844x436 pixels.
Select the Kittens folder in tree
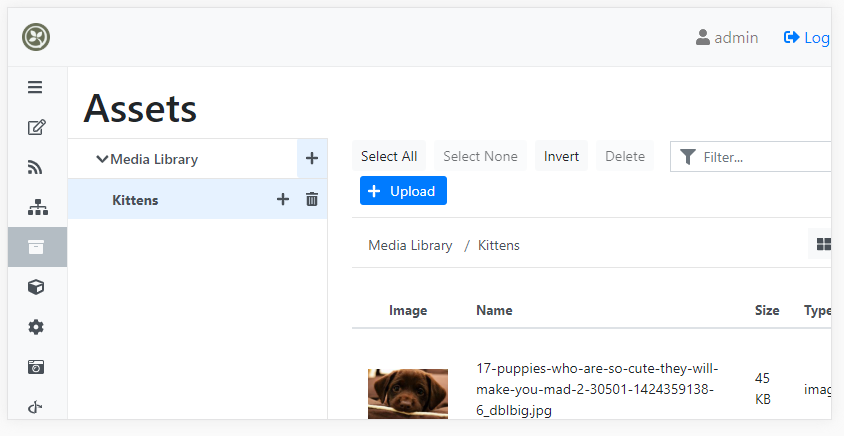point(135,200)
